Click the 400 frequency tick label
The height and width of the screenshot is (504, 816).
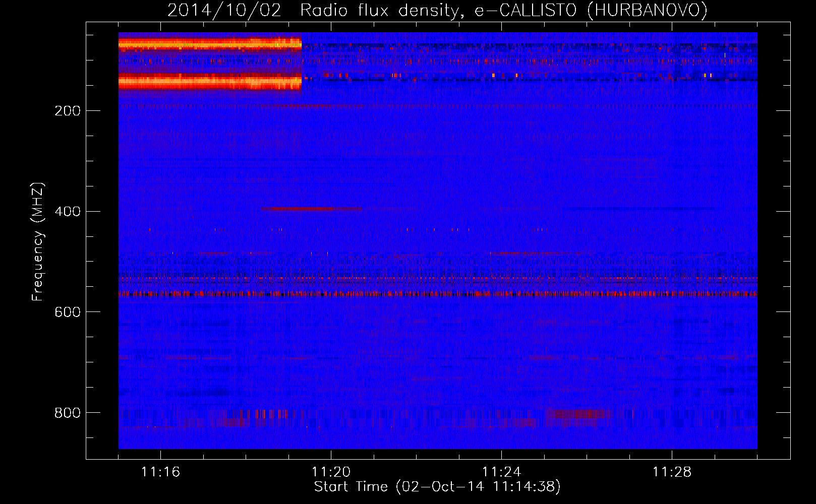pyautogui.click(x=68, y=212)
